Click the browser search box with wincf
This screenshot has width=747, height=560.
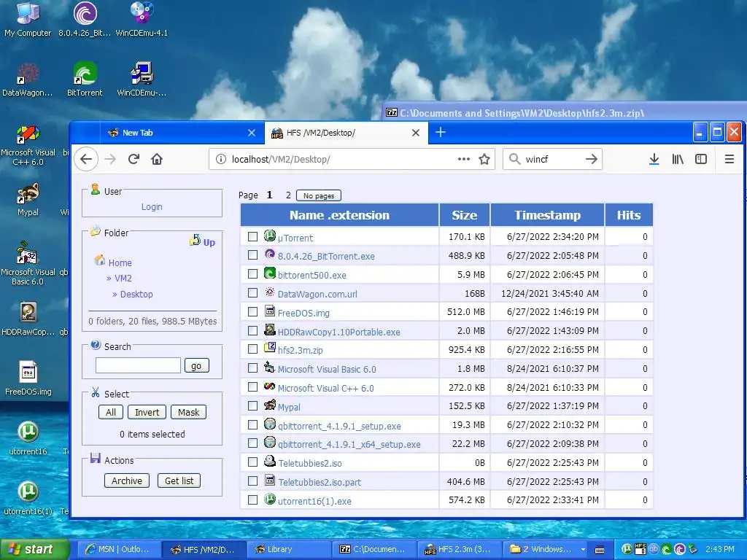[x=553, y=159]
